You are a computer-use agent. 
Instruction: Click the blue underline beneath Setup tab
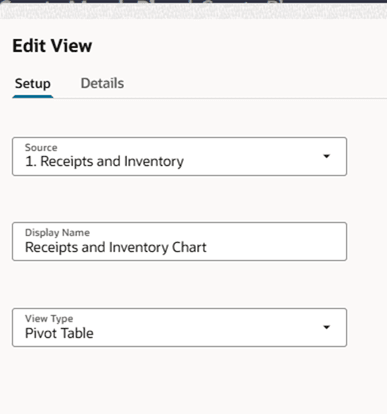(x=33, y=97)
